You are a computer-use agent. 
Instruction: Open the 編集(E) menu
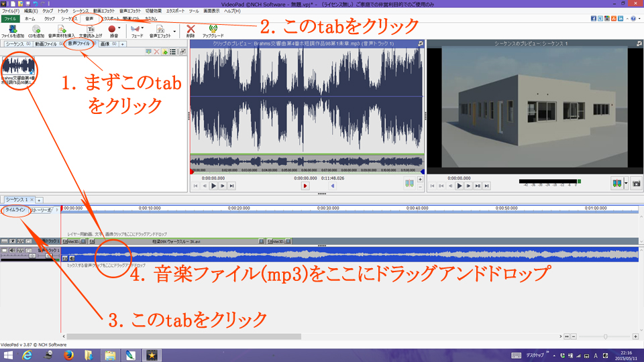(31, 11)
